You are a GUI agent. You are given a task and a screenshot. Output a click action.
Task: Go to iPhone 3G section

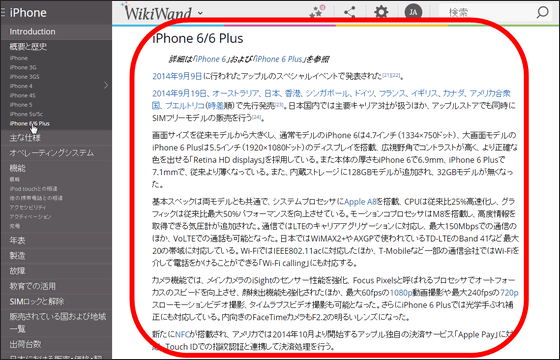coord(23,67)
